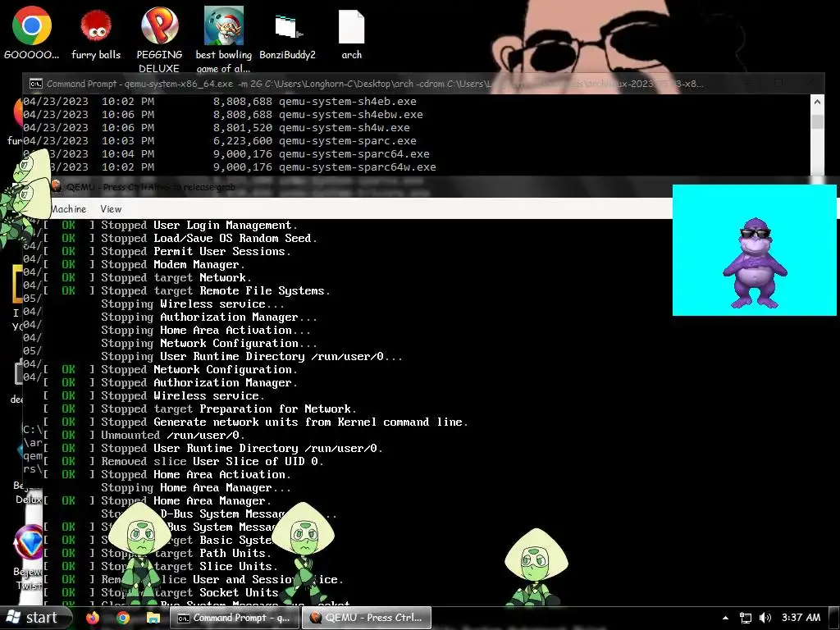
Task: Click the show desktop strip at taskbar end
Action: point(834,618)
